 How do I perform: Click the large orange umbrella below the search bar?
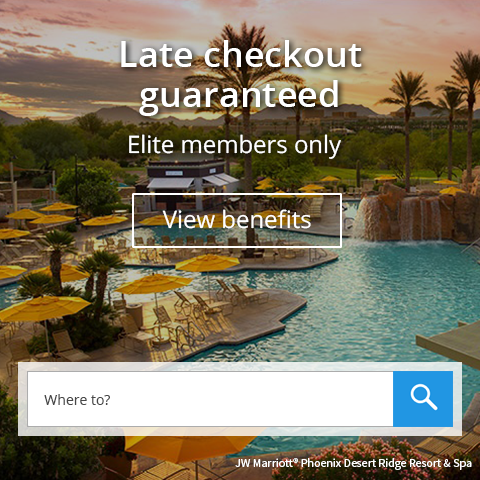(190, 448)
